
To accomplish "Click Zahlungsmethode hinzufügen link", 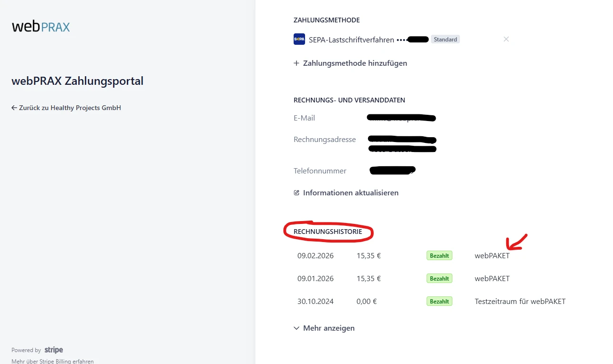I will pos(355,63).
